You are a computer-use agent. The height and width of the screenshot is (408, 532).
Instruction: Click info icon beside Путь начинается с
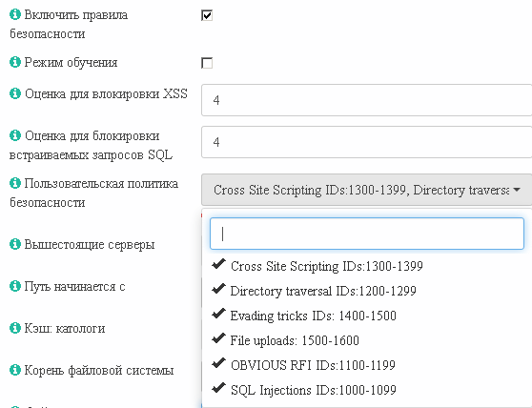tap(15, 286)
